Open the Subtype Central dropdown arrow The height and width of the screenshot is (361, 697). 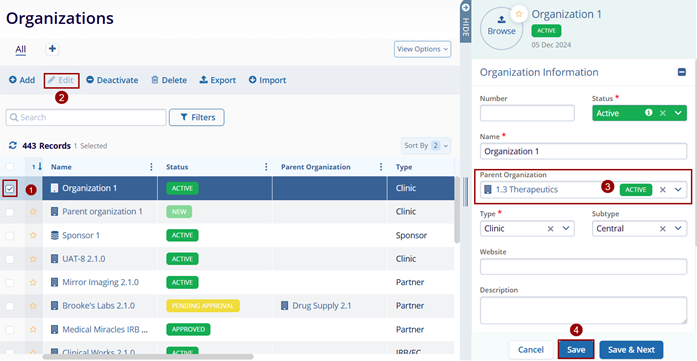tap(678, 229)
